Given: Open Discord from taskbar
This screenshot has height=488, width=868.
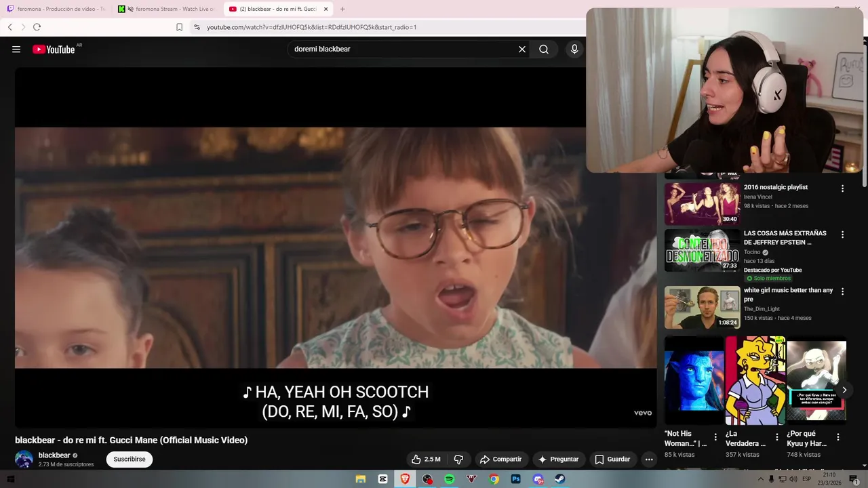Looking at the screenshot, I should pos(538,479).
